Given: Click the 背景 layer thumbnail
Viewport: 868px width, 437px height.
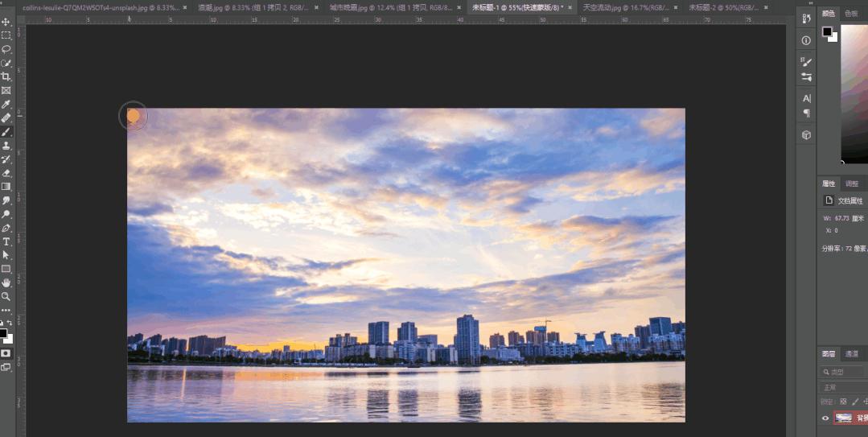Looking at the screenshot, I should (x=843, y=418).
